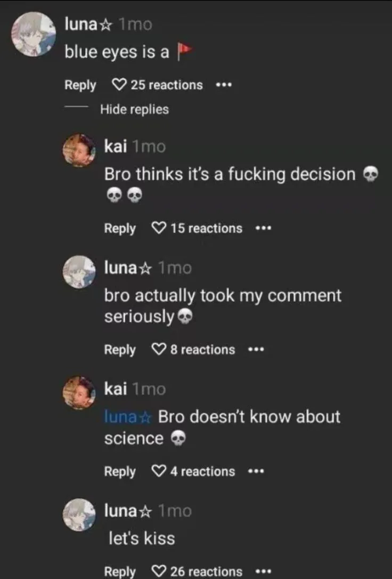
Task: Open three-dot menu on 'let's kiss' reply
Action: tap(263, 572)
